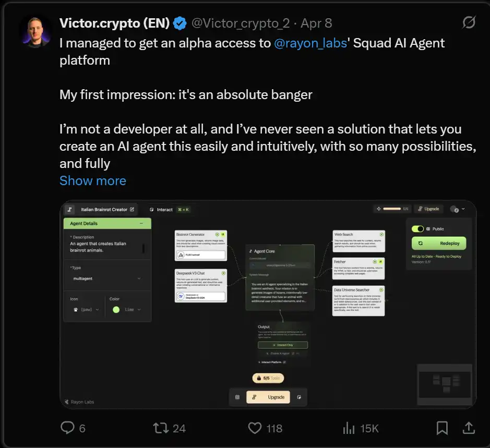
Task: Open the @rayon_labs mention link
Action: point(310,43)
